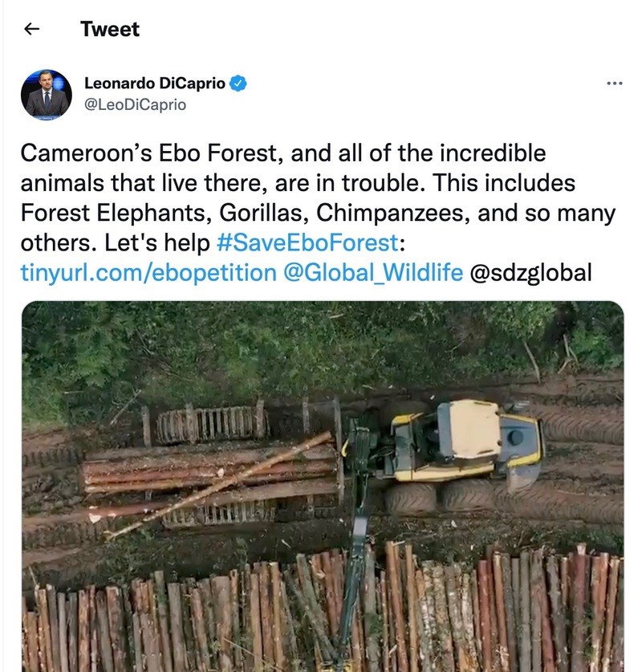
Task: Open the @LeoDiCaprio handle
Action: coord(135,104)
